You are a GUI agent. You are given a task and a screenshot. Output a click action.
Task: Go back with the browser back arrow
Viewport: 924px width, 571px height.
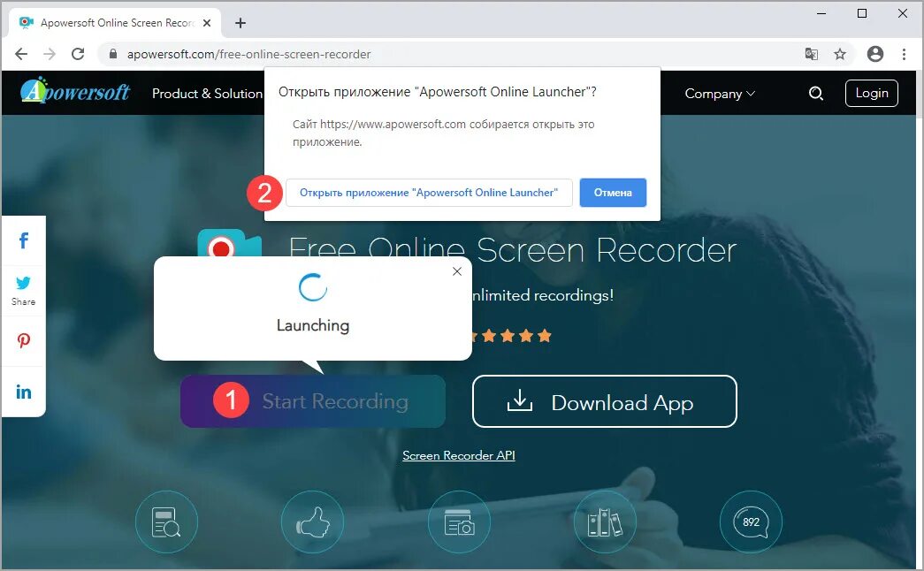21,54
